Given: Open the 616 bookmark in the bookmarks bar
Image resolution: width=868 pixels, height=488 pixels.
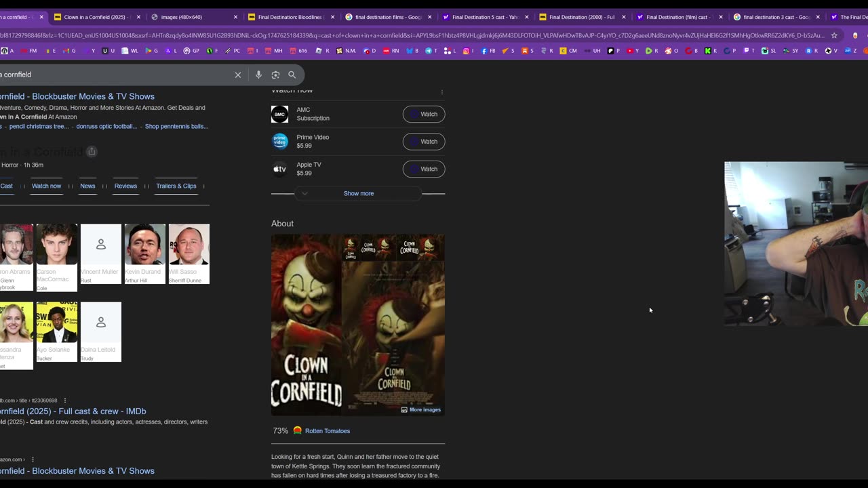Looking at the screenshot, I should [x=298, y=51].
